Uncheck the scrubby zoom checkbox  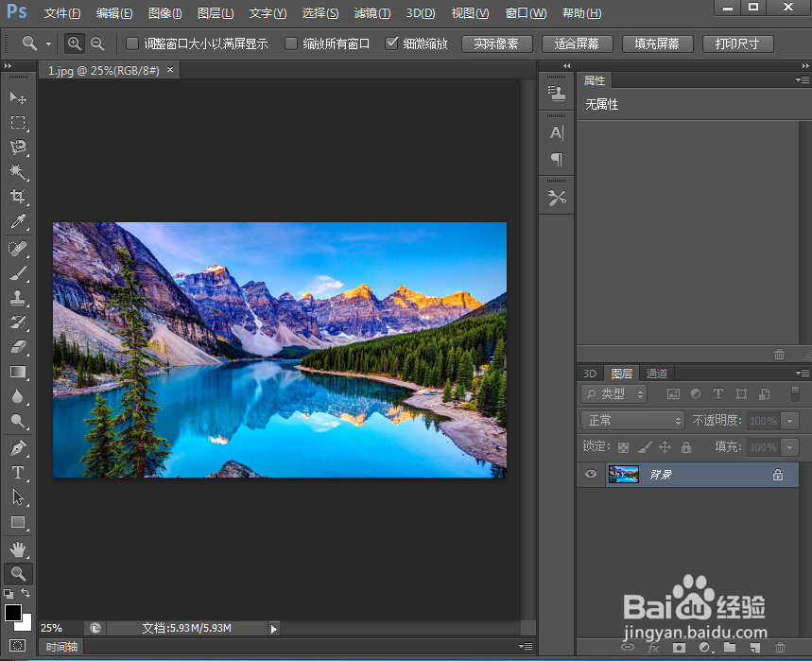coord(391,43)
